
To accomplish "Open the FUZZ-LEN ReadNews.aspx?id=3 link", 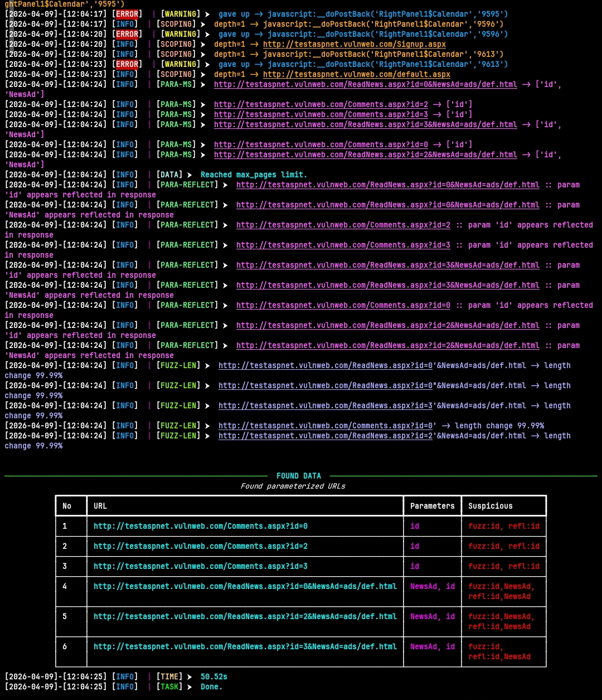I will pyautogui.click(x=326, y=405).
